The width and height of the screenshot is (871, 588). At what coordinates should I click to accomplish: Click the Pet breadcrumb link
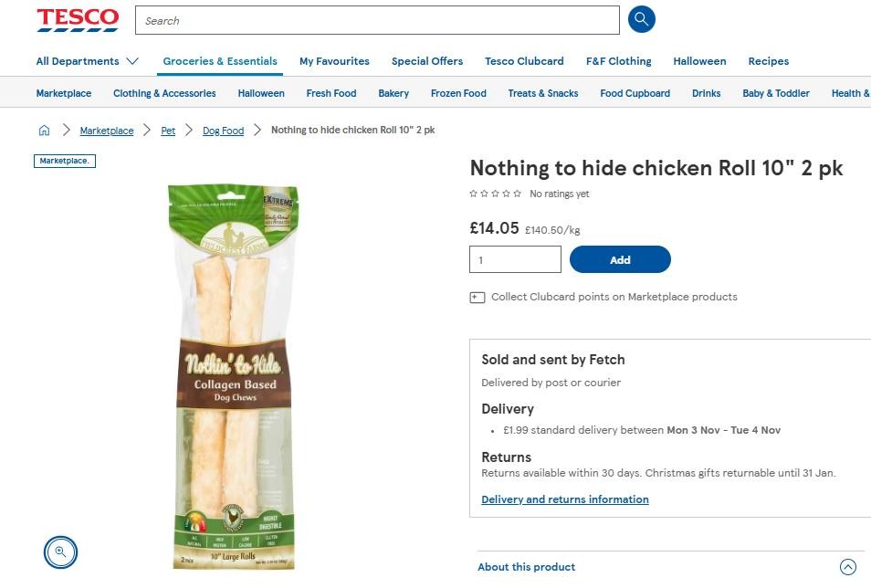tap(168, 131)
